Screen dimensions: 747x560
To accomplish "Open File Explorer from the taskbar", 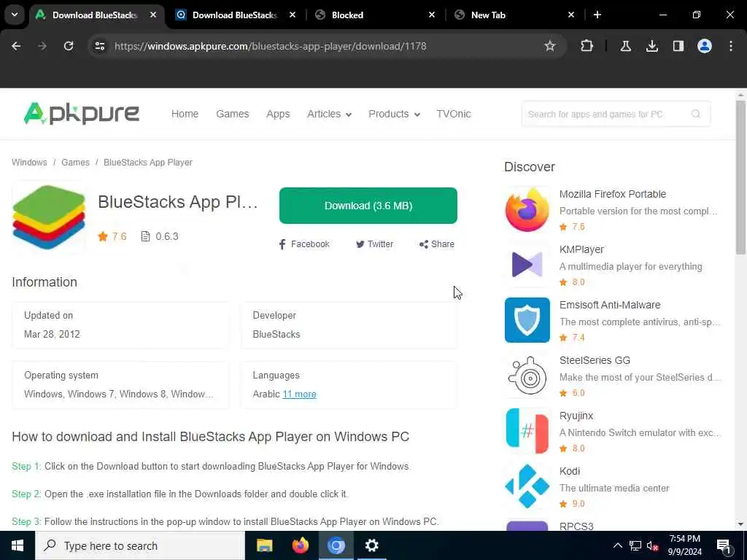I will click(x=264, y=545).
